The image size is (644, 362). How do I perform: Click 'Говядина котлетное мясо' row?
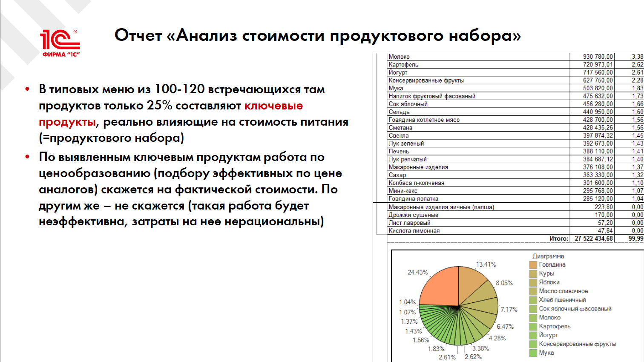click(424, 120)
